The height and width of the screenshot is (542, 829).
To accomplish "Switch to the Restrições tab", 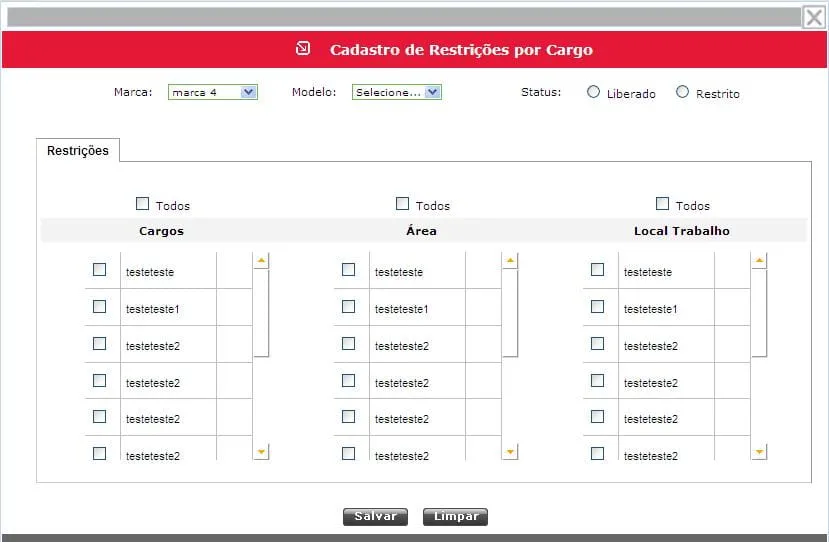I will tap(78, 151).
